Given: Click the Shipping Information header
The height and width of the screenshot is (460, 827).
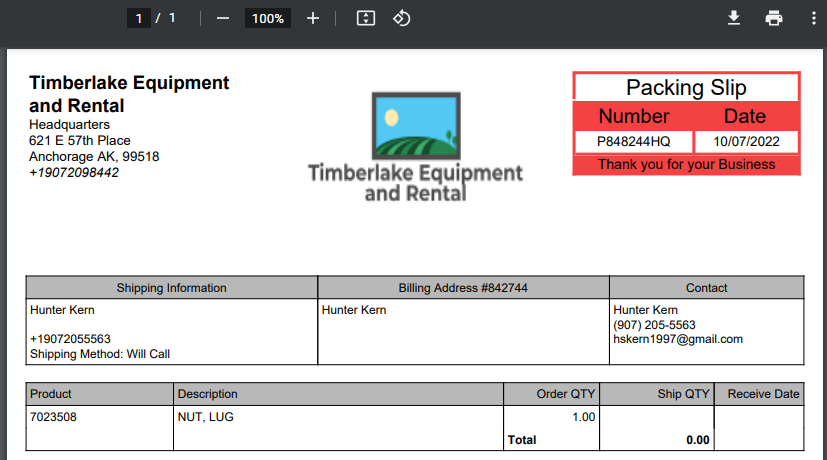Looking at the screenshot, I should (x=171, y=288).
